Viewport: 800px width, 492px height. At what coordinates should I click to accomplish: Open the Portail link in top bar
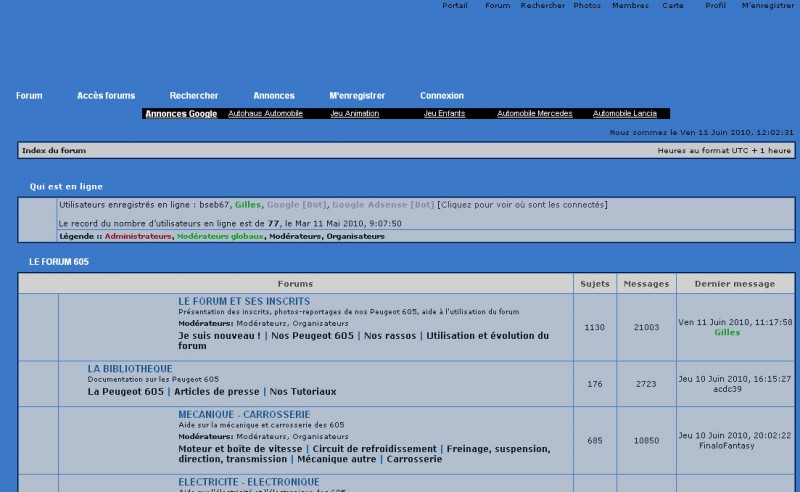point(455,6)
